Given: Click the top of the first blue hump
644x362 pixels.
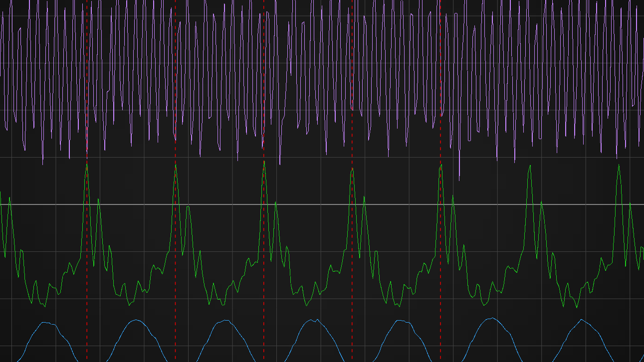Looking at the screenshot, I should (x=45, y=323).
